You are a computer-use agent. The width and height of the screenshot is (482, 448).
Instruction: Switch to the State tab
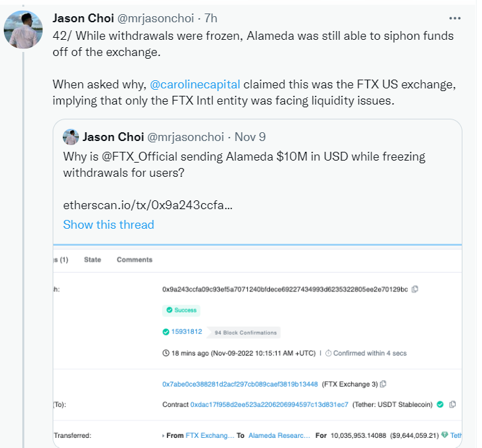(x=92, y=260)
